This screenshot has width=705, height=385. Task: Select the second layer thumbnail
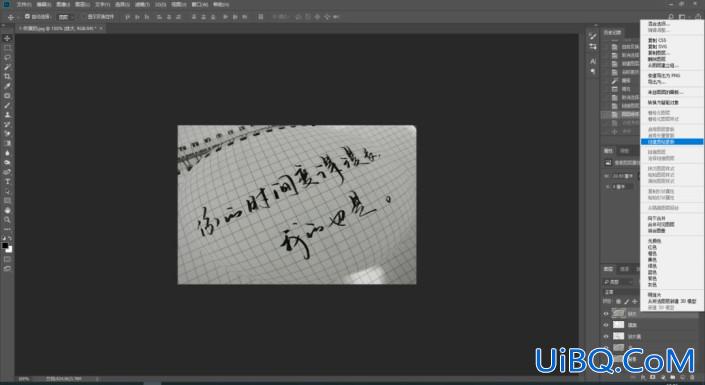[x=619, y=325]
